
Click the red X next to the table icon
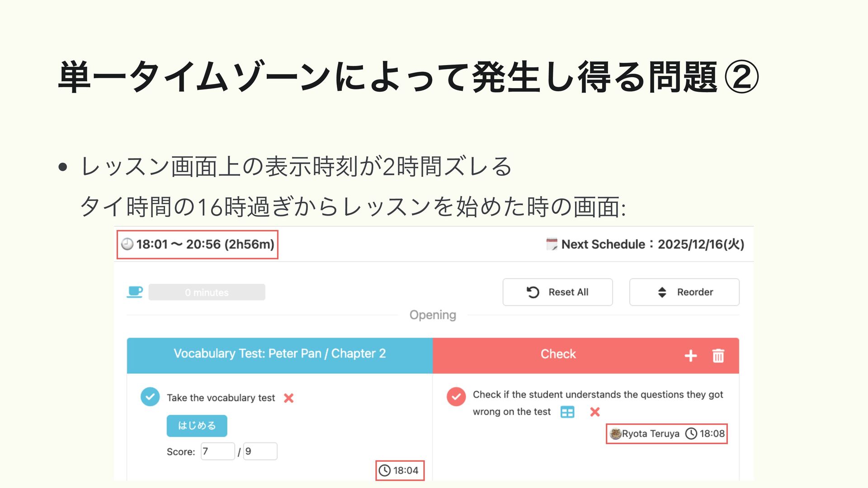point(595,412)
